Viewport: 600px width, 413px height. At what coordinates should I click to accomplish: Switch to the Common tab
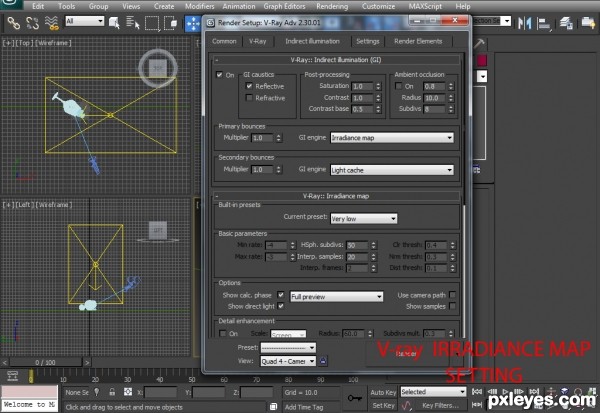tap(224, 41)
